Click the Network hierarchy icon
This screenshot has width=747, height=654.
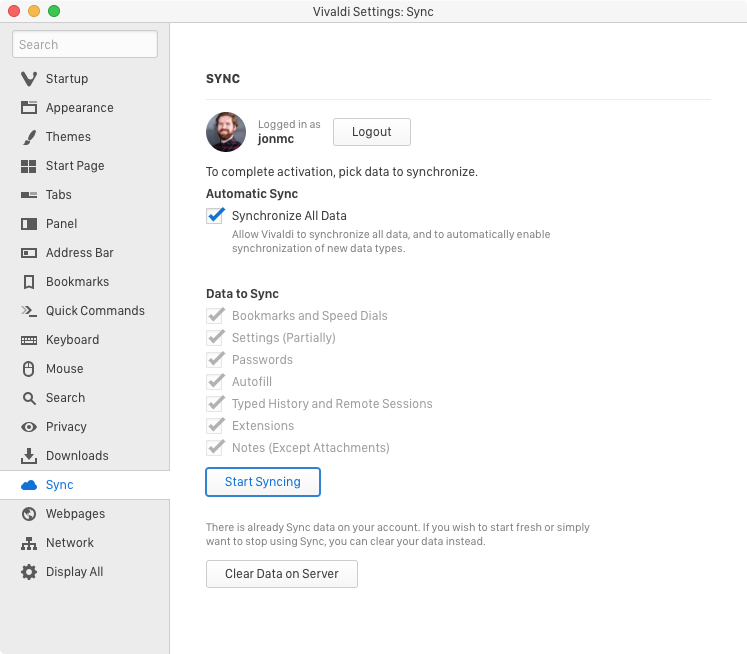click(29, 543)
